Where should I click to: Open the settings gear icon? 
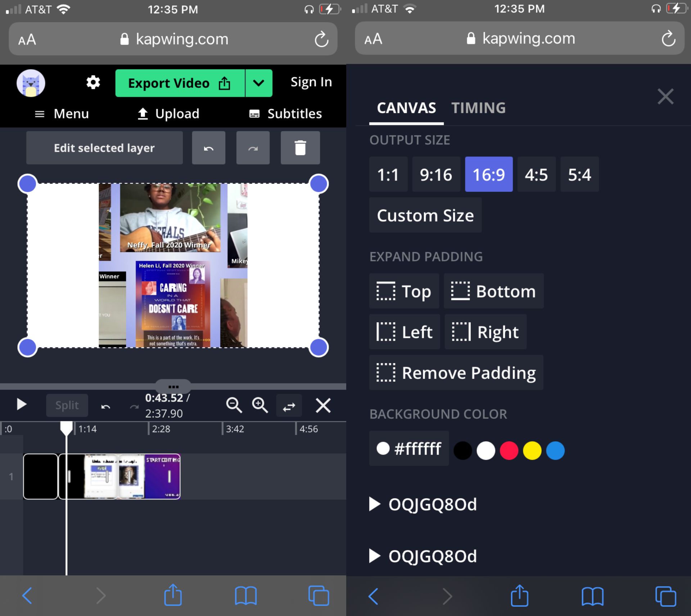pyautogui.click(x=93, y=82)
